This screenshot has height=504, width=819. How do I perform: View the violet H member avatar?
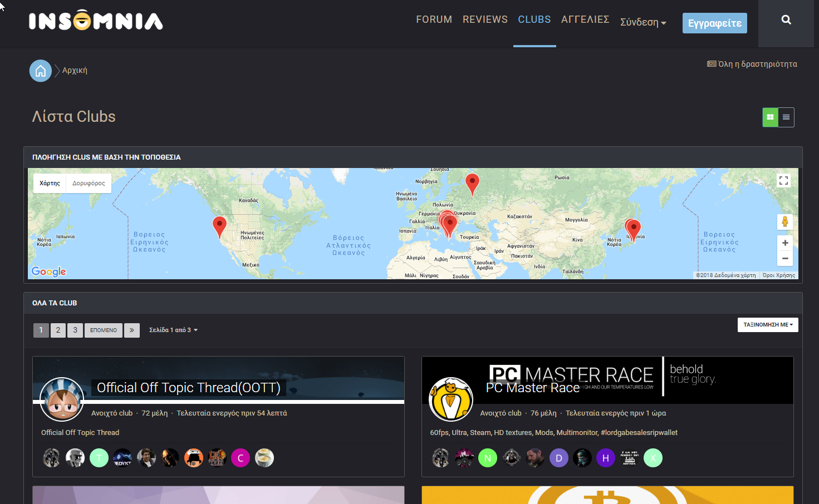coord(606,458)
